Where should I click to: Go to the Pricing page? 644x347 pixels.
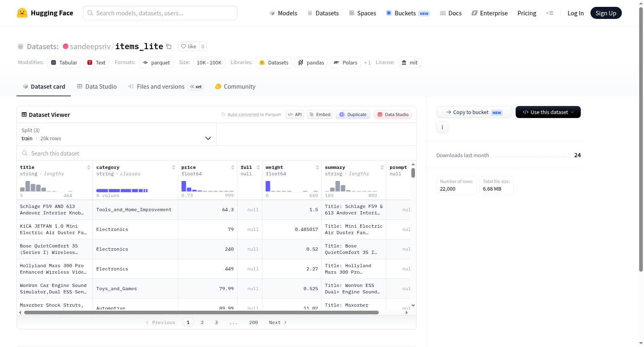click(x=527, y=13)
